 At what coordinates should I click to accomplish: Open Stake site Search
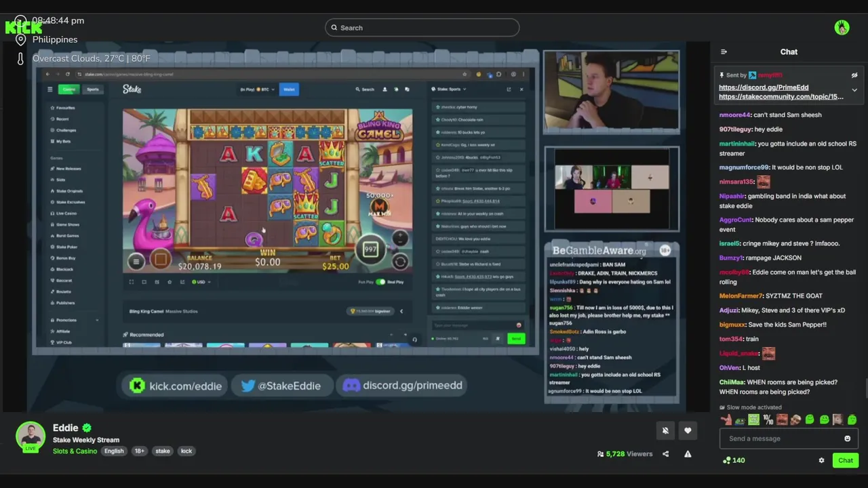coord(366,89)
